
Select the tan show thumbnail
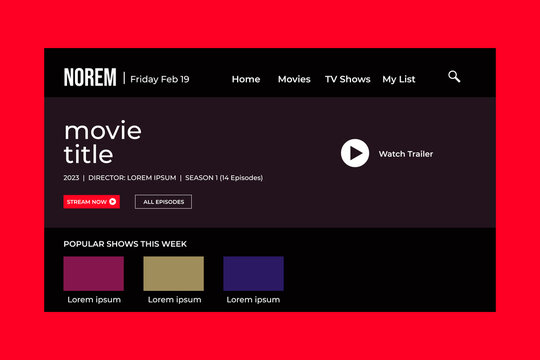(174, 274)
